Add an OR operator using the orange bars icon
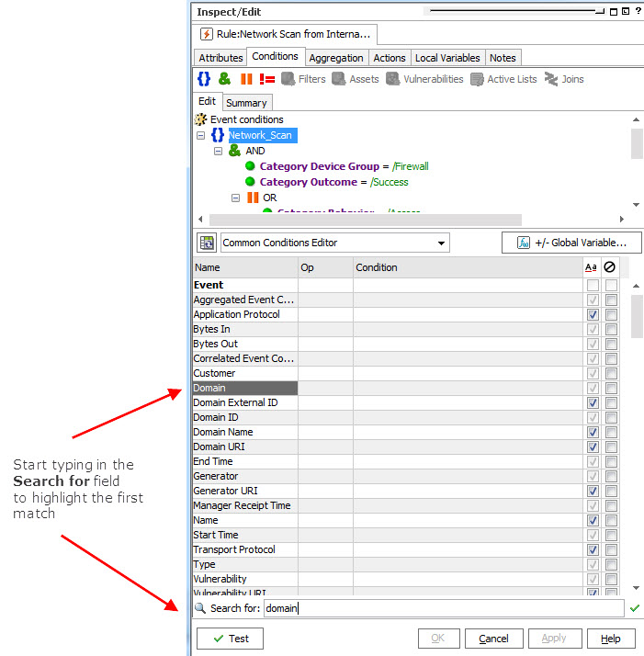The height and width of the screenshot is (656, 644). point(246,79)
